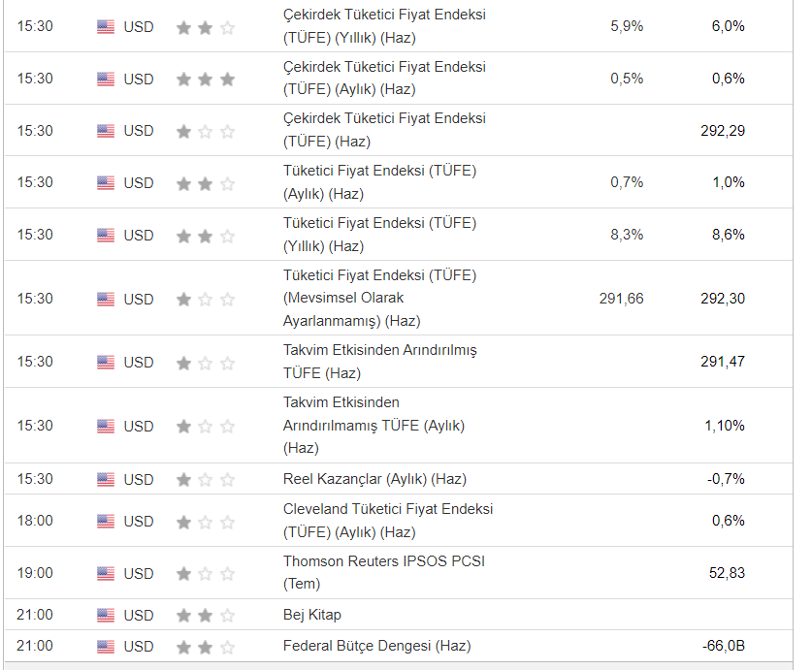The width and height of the screenshot is (812, 670).
Task: Click the US flag in the Bej Kitap row
Action: (x=106, y=615)
